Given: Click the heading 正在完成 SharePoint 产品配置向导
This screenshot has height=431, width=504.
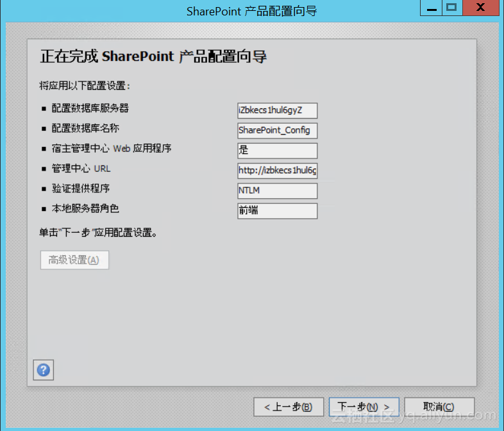Looking at the screenshot, I should pyautogui.click(x=153, y=56).
